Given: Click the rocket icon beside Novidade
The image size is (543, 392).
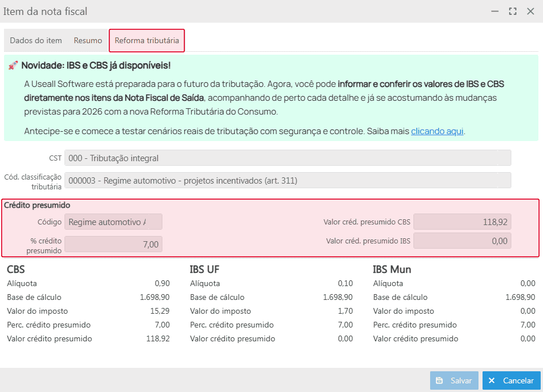Looking at the screenshot, I should [13, 66].
